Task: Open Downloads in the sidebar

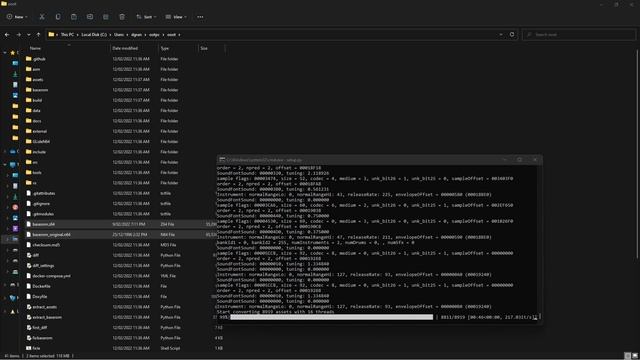Action: coord(15,74)
